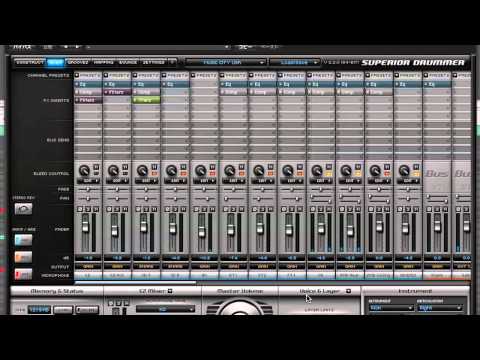Click the dB value field on the second channel
The height and width of the screenshot is (360, 480).
117,258
